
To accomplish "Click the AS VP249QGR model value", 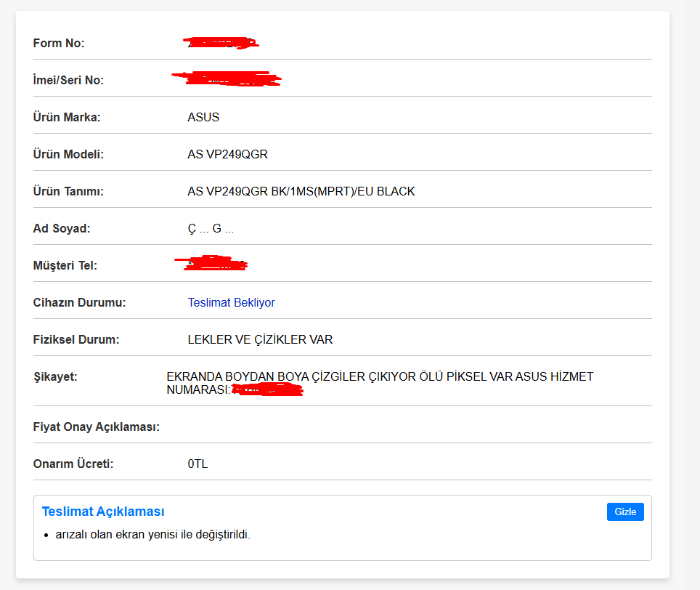I will tap(228, 154).
